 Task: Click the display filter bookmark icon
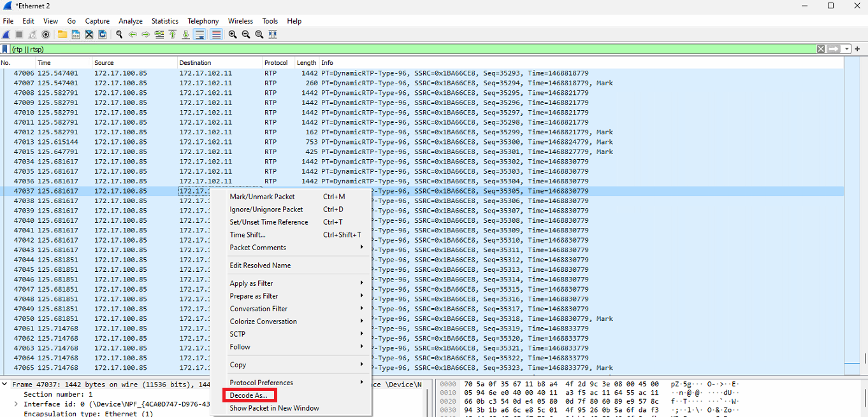(5, 49)
